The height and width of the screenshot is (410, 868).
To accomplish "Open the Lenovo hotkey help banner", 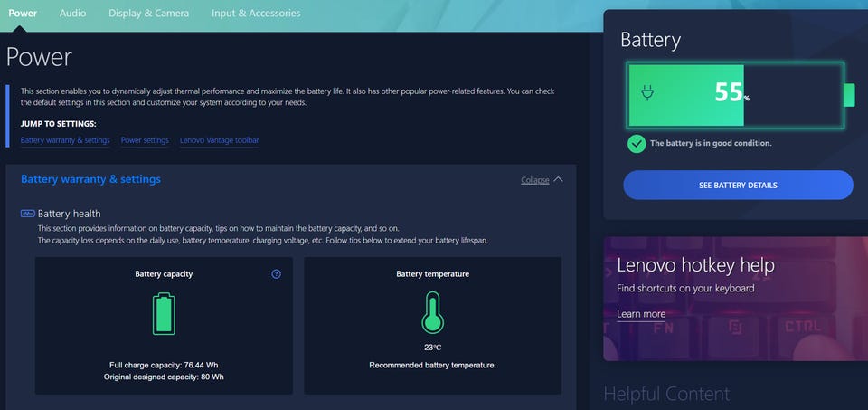I will point(736,299).
